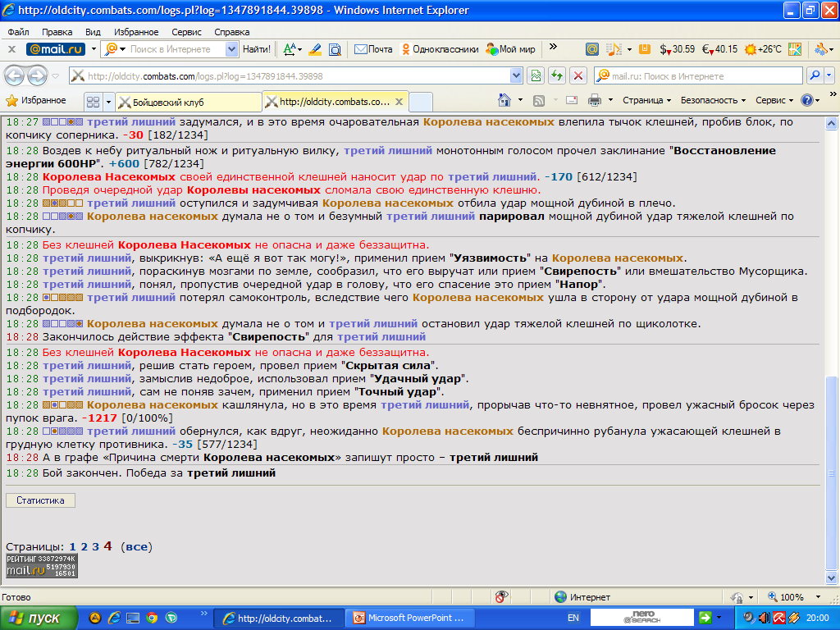Go forward to the next page

(37, 76)
